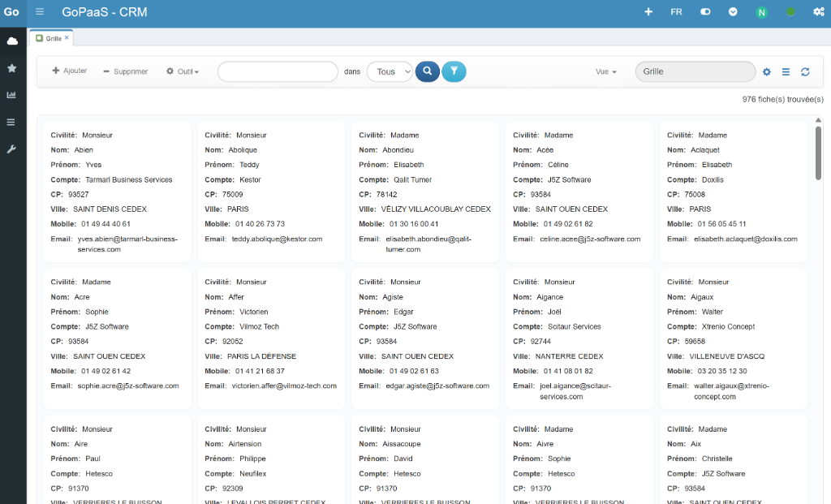Open favorites star in left sidebar
The image size is (831, 504).
click(x=12, y=68)
